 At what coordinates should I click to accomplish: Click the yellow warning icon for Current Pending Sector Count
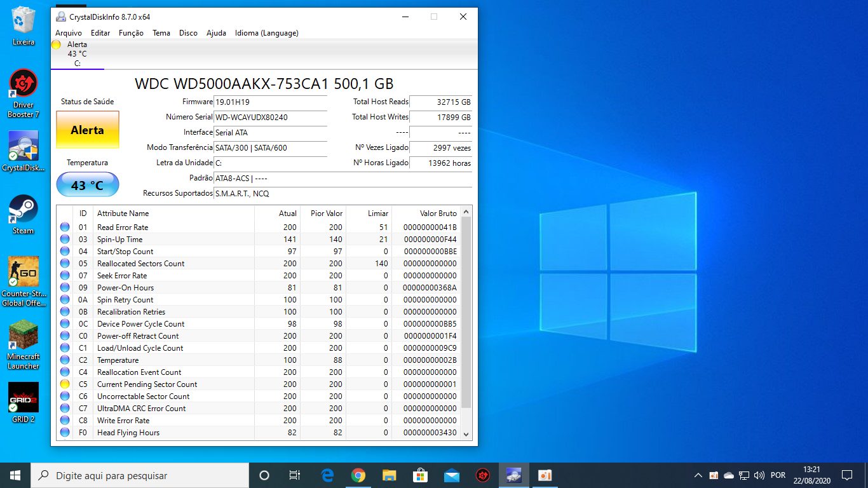tap(65, 384)
